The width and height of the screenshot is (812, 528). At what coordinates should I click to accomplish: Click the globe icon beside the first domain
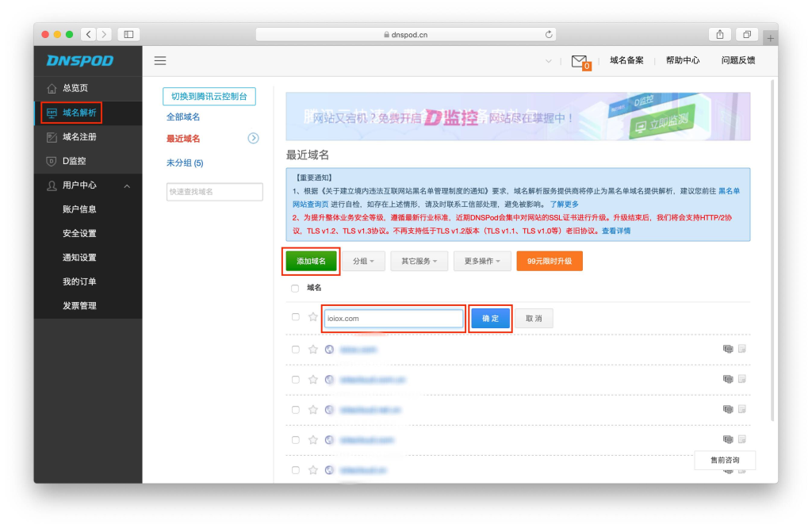(x=329, y=348)
